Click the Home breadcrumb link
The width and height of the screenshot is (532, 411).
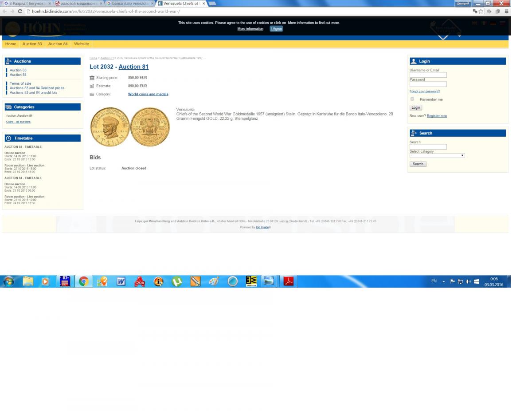(94, 58)
